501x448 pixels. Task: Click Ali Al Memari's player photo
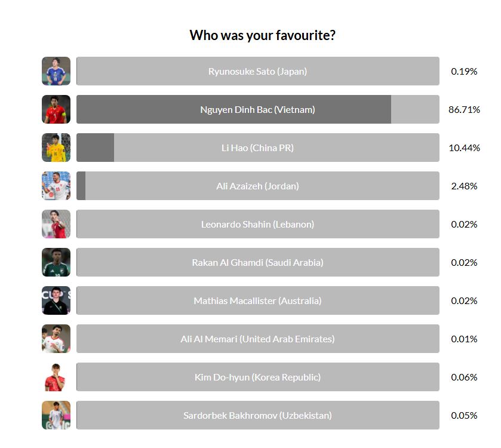pyautogui.click(x=56, y=339)
